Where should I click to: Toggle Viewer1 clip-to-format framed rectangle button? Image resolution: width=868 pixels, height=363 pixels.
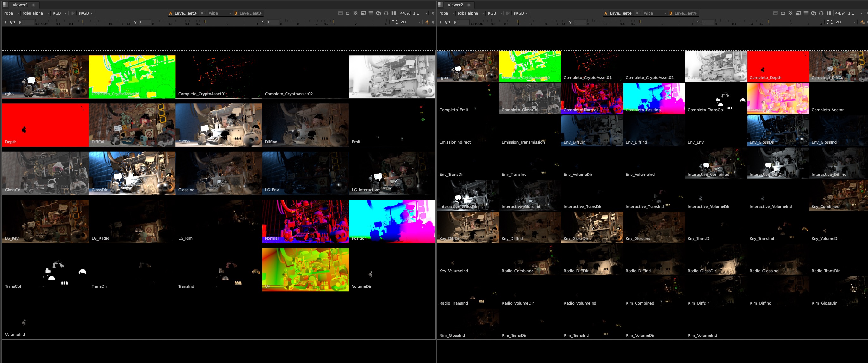click(340, 13)
